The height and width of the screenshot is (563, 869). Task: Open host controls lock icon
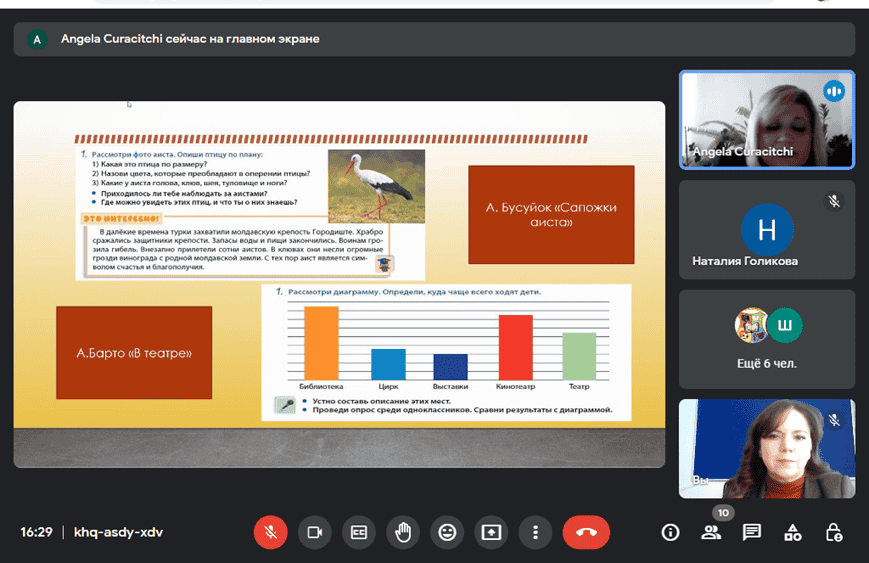pyautogui.click(x=833, y=532)
